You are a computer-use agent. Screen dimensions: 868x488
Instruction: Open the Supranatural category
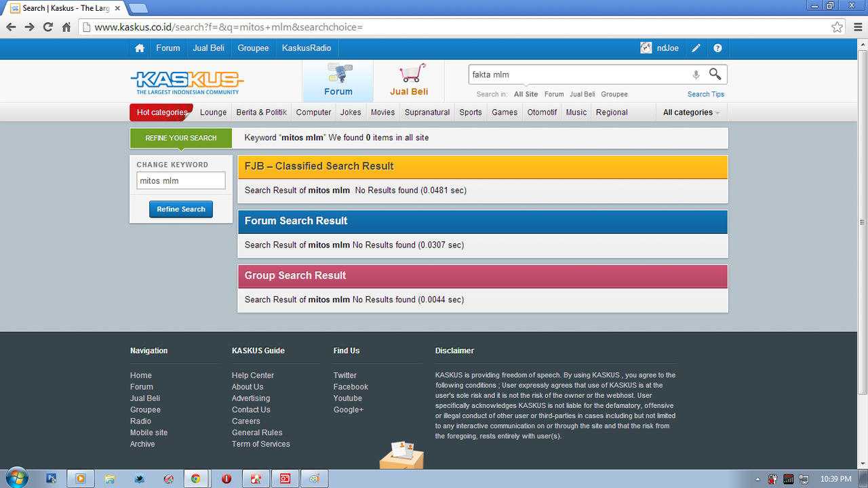pos(427,113)
